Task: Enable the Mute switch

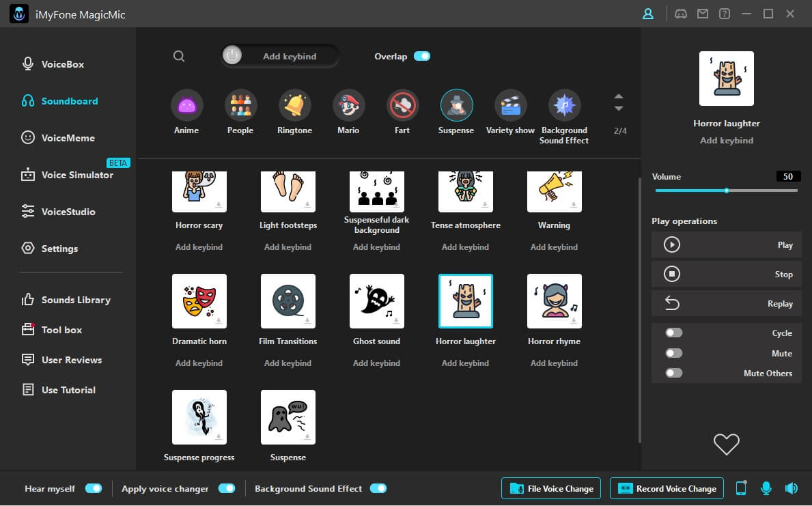Action: 674,353
